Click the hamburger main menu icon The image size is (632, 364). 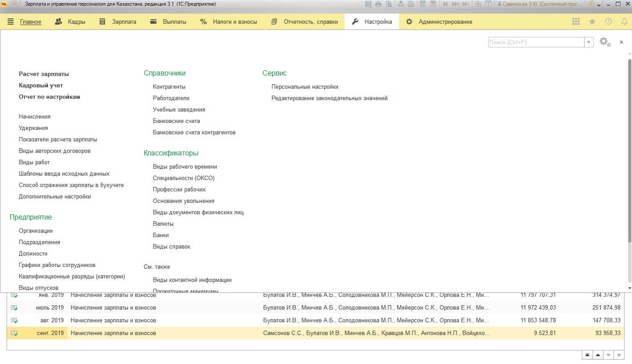pos(11,22)
